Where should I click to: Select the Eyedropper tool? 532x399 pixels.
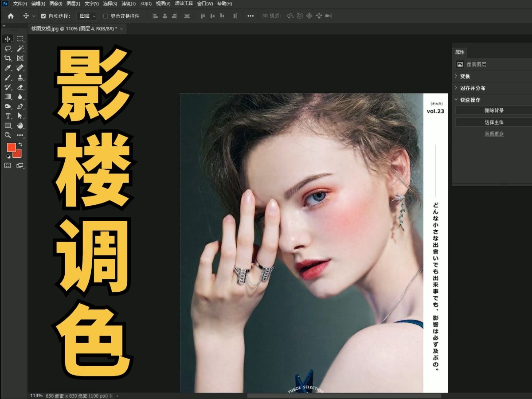click(x=8, y=68)
